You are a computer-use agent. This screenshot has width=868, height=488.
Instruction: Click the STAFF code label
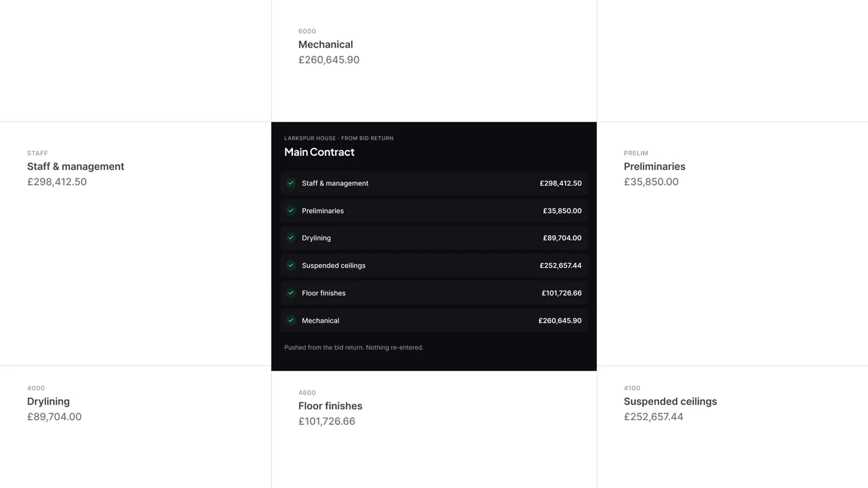[37, 153]
